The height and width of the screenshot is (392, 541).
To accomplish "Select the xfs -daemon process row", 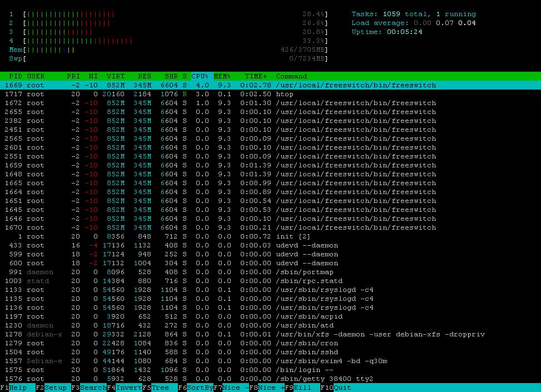I will click(x=270, y=334).
